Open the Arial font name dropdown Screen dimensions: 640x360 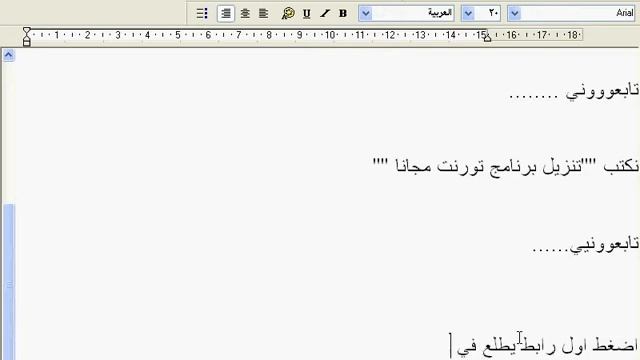[x=515, y=13]
